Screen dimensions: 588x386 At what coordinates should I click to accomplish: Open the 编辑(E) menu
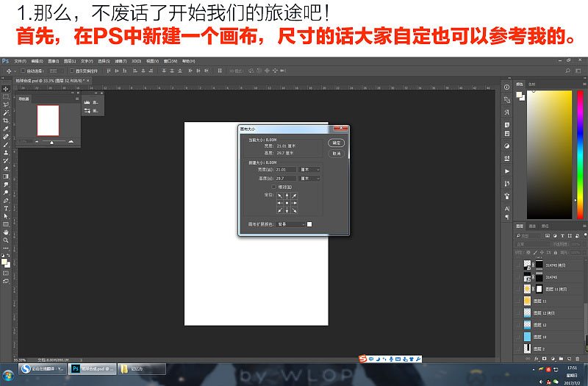tap(37, 61)
